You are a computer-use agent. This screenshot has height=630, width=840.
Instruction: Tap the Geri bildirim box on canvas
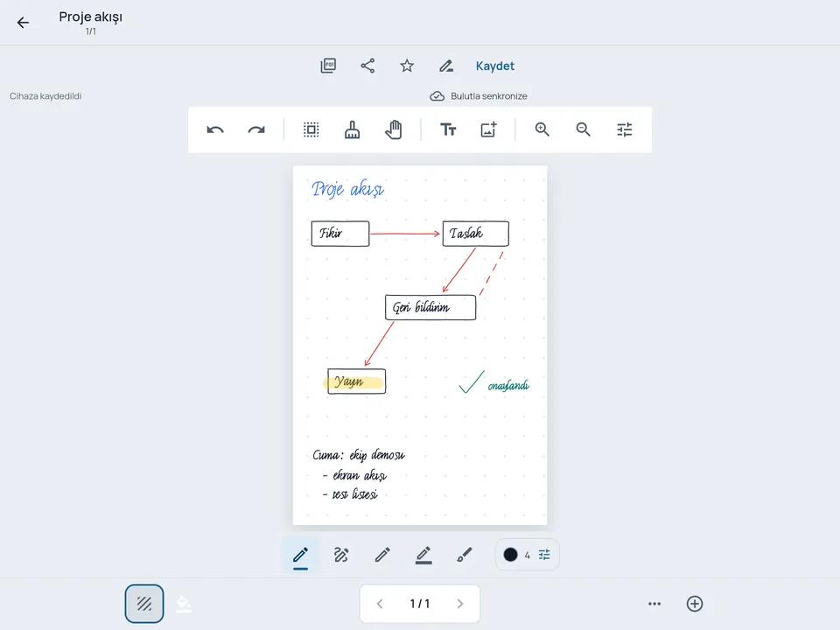(430, 307)
